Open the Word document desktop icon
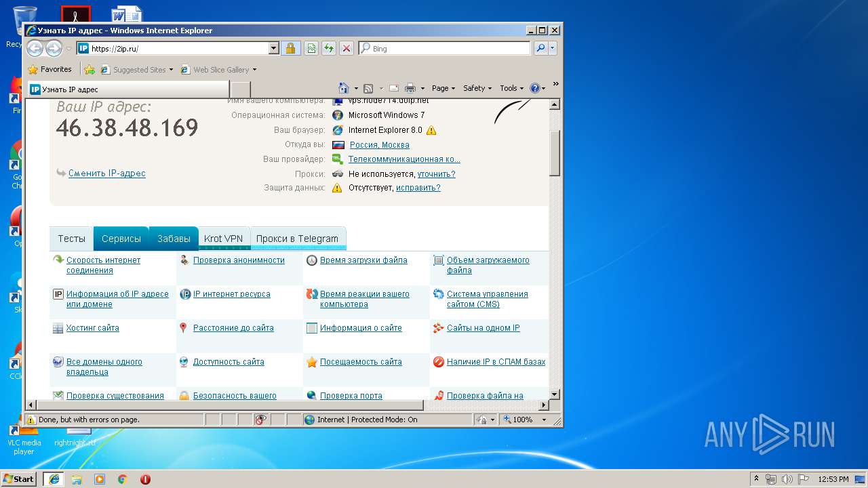This screenshot has width=868, height=488. 127,14
